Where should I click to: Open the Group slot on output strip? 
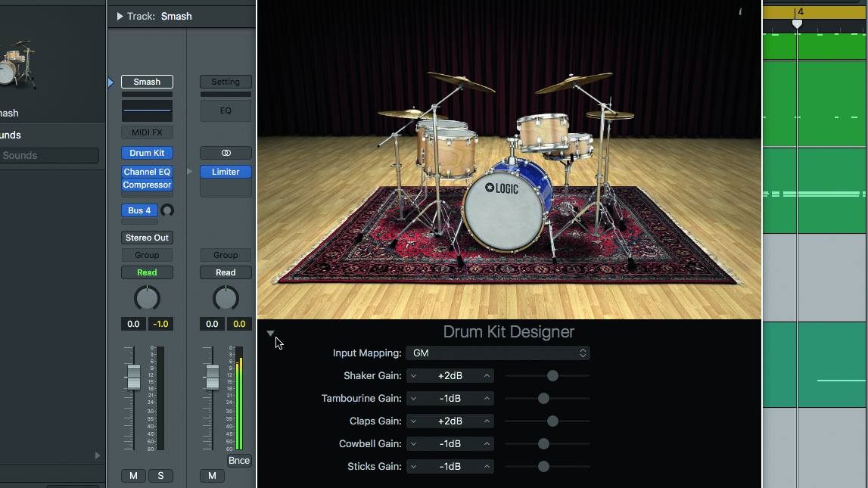226,255
